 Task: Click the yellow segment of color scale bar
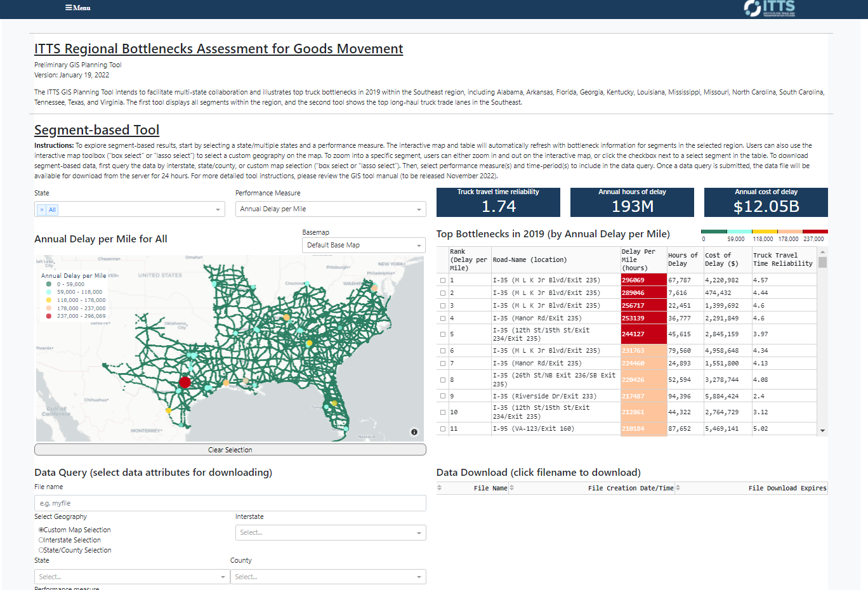click(765, 232)
